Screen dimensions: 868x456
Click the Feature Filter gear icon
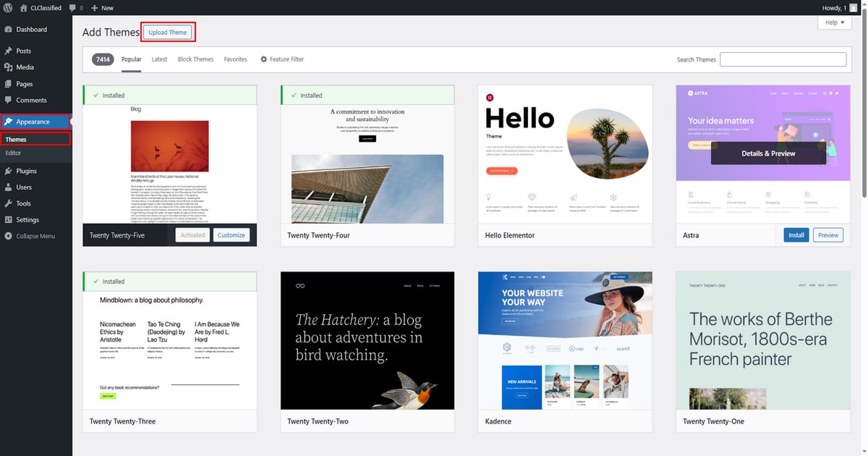[x=264, y=59]
